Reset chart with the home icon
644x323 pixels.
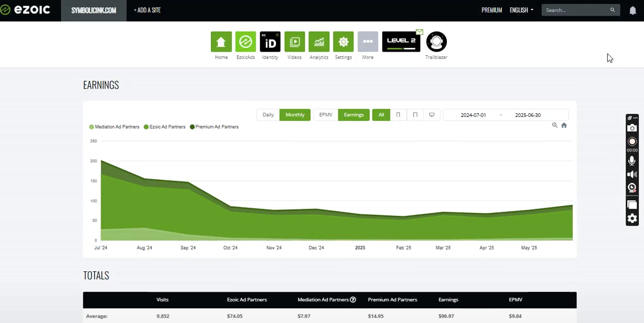tap(564, 125)
